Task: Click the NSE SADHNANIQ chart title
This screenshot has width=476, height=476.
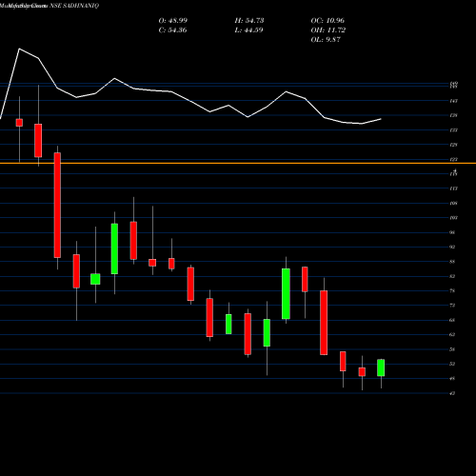Action: click(x=74, y=6)
